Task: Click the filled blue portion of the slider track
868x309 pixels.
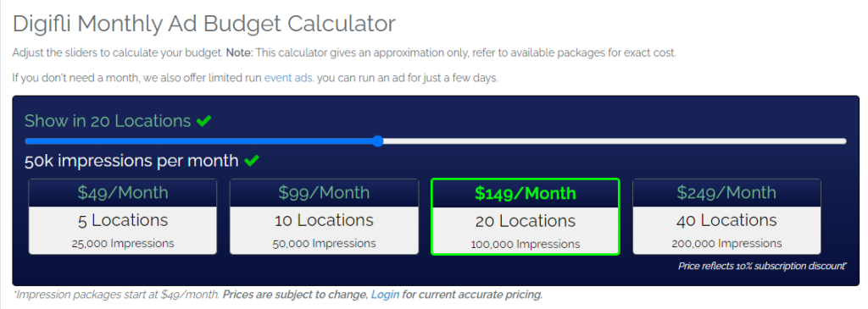Action: [x=198, y=141]
